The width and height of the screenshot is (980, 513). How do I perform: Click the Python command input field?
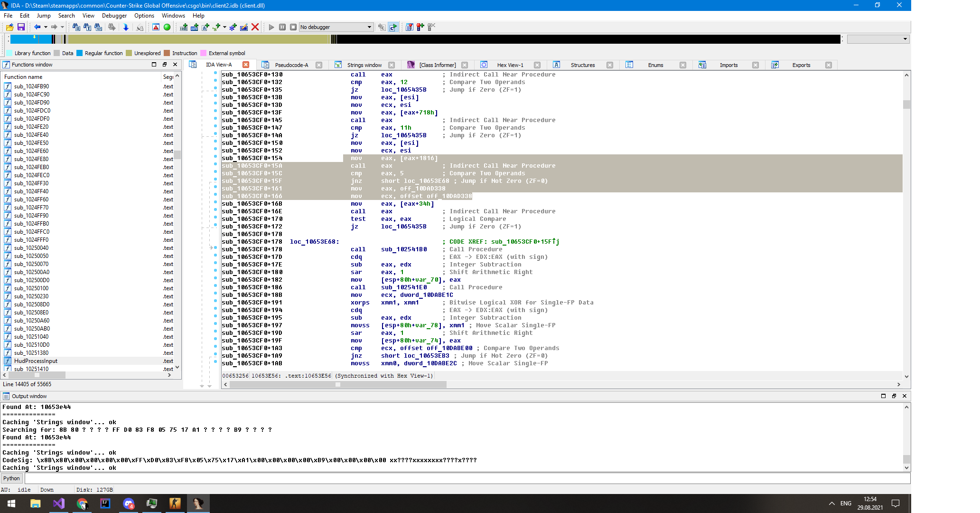[467, 478]
